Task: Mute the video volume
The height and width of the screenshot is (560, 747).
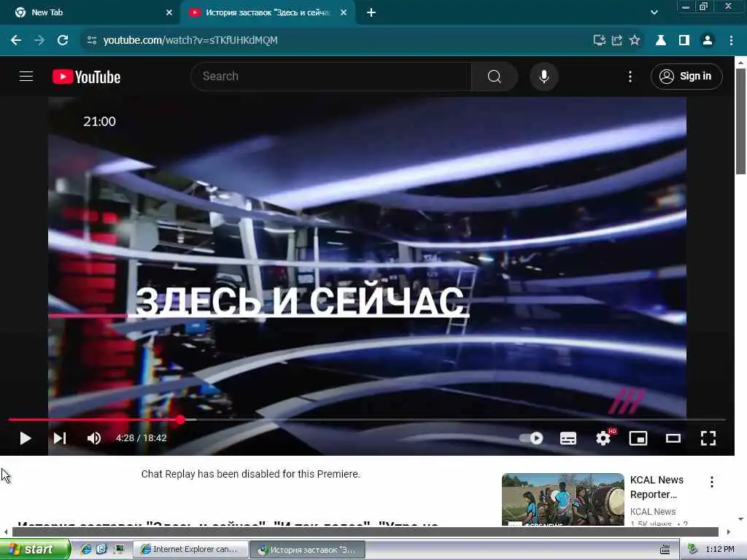Action: [94, 438]
